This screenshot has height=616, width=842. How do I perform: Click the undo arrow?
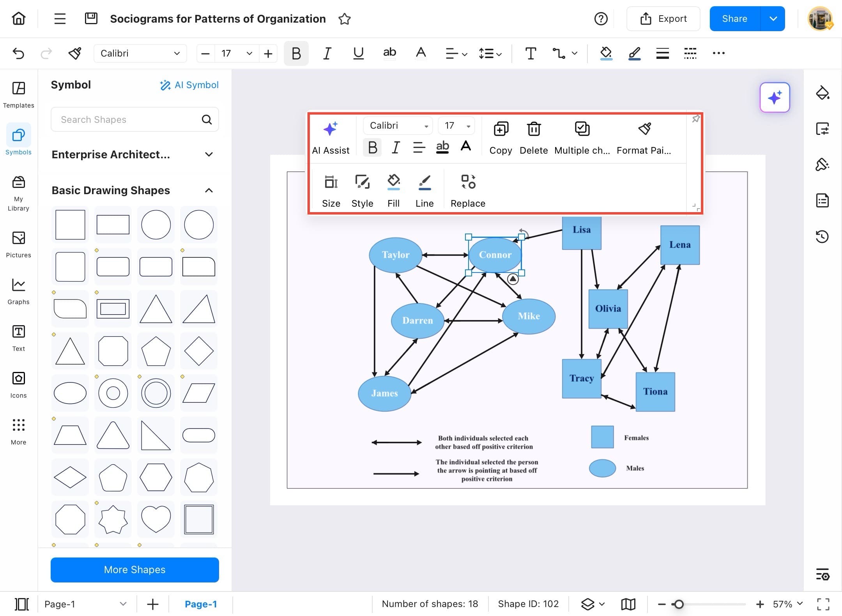[18, 53]
